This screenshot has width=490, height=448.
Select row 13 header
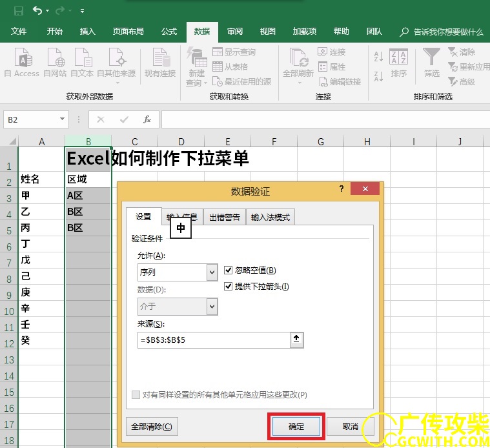coord(9,360)
